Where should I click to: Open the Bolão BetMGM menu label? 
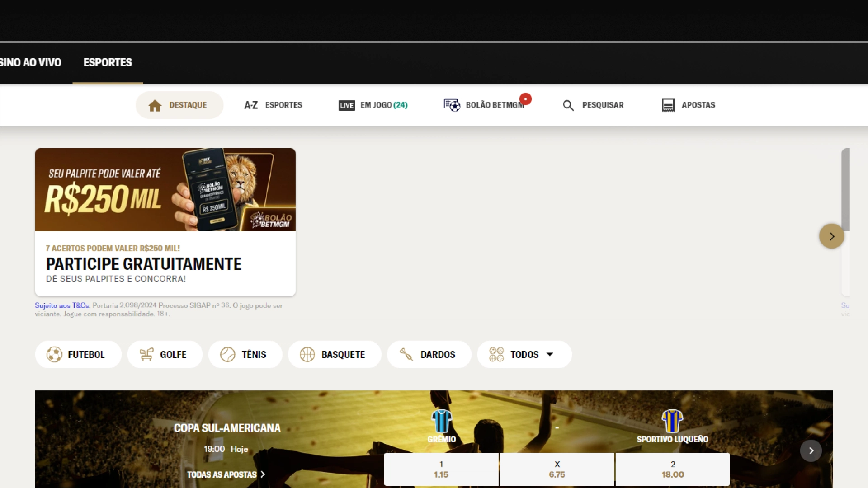(495, 105)
